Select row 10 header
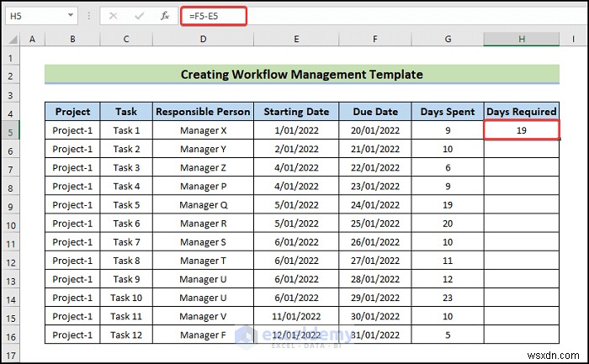Screen dimensions: 589x364 [10, 225]
